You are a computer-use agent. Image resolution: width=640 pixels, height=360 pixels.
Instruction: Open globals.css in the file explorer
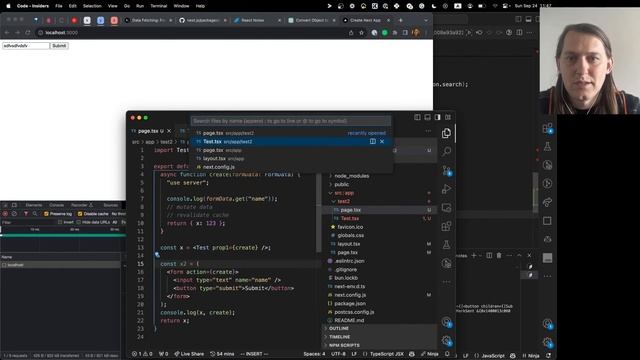(351, 235)
